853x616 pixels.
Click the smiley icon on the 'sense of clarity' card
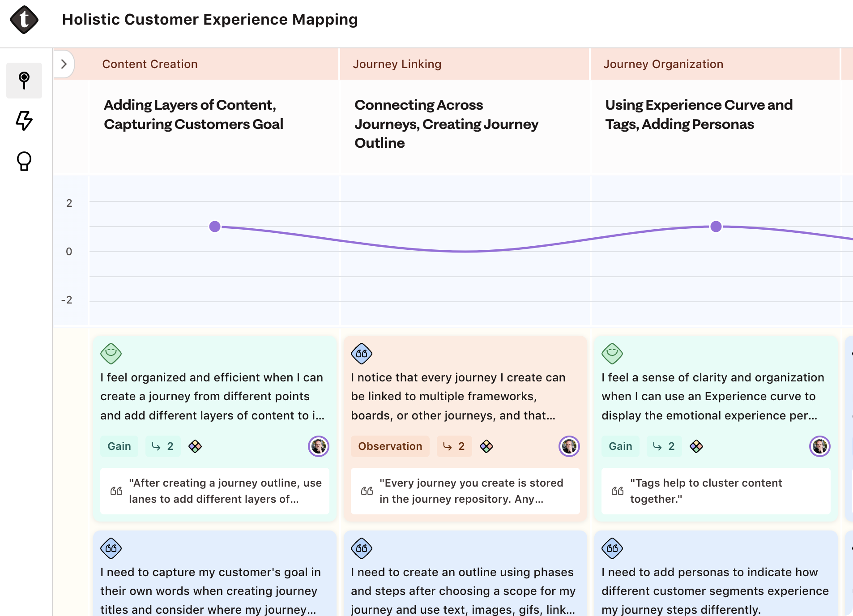[613, 354]
